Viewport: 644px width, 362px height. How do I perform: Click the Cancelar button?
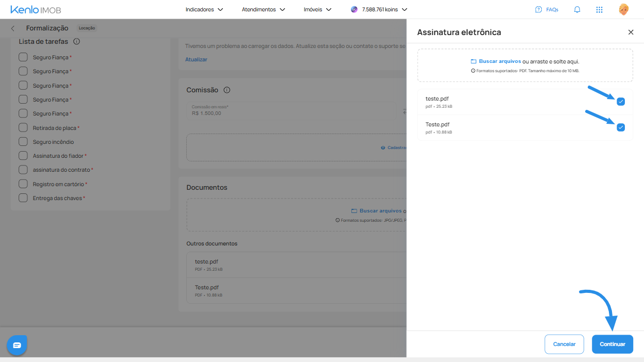[564, 344]
